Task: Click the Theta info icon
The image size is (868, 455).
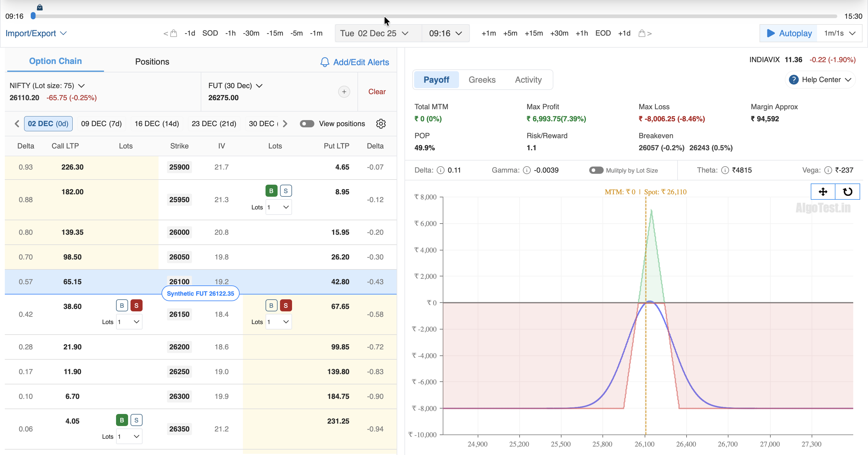Action: [x=725, y=170]
